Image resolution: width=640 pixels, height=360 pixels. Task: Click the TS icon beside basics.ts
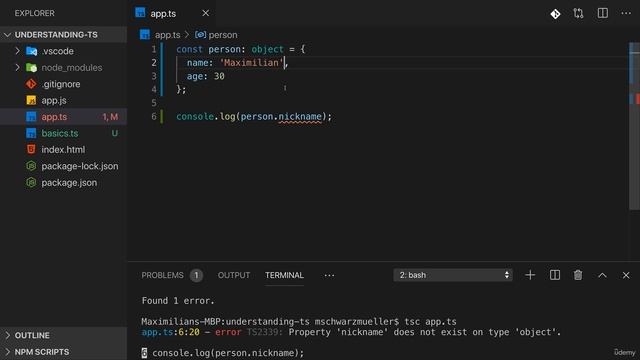click(x=31, y=133)
